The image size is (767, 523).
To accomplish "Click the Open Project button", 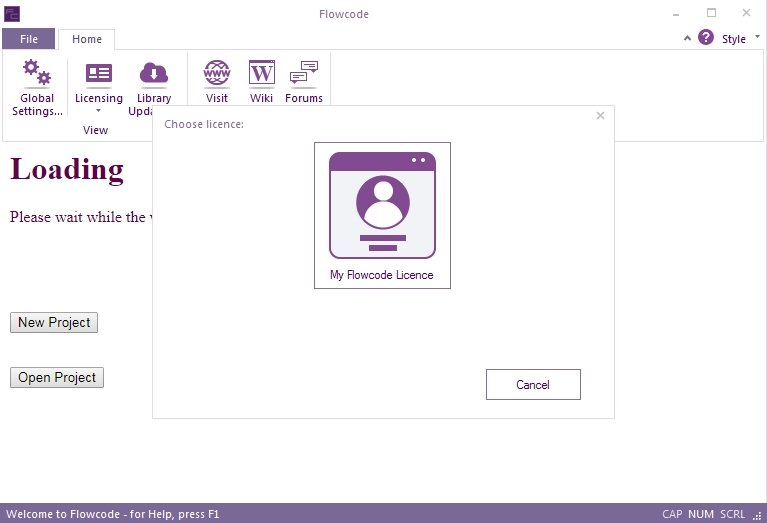I will (x=57, y=377).
